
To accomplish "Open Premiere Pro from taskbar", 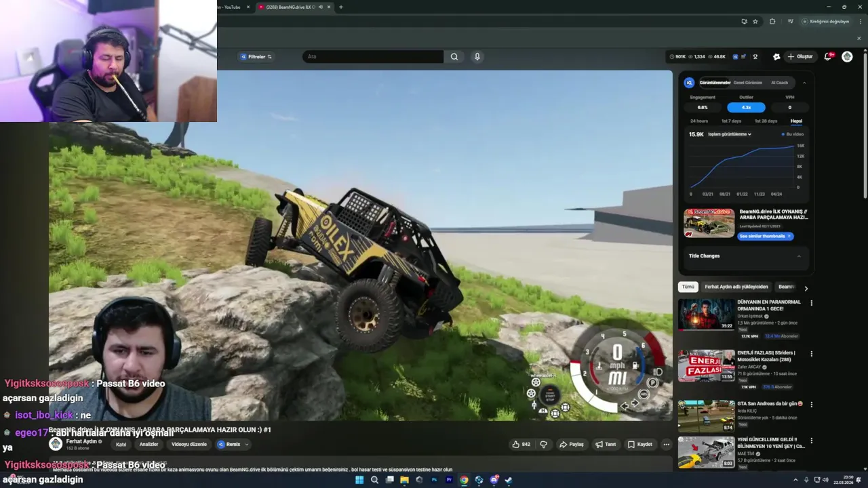I will [449, 480].
